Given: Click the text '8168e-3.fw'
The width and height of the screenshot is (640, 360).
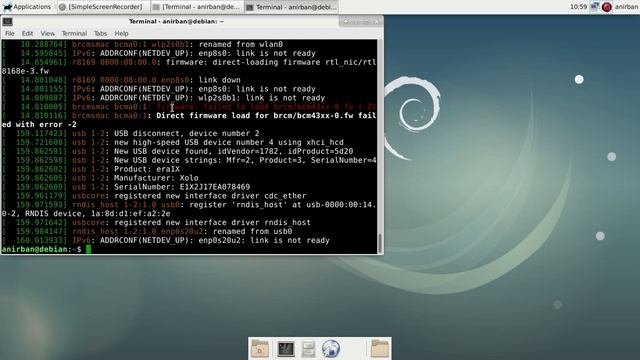Looking at the screenshot, I should pyautogui.click(x=25, y=71).
